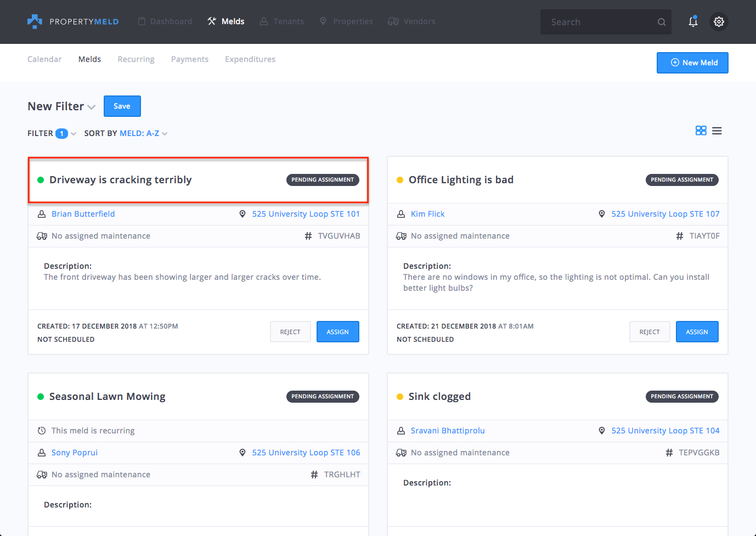This screenshot has height=536, width=756.
Task: Click the notification bell icon
Action: click(x=693, y=21)
